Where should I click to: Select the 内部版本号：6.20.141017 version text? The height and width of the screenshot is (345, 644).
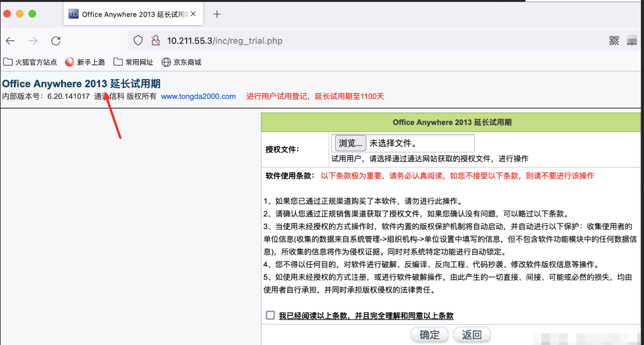tap(46, 97)
